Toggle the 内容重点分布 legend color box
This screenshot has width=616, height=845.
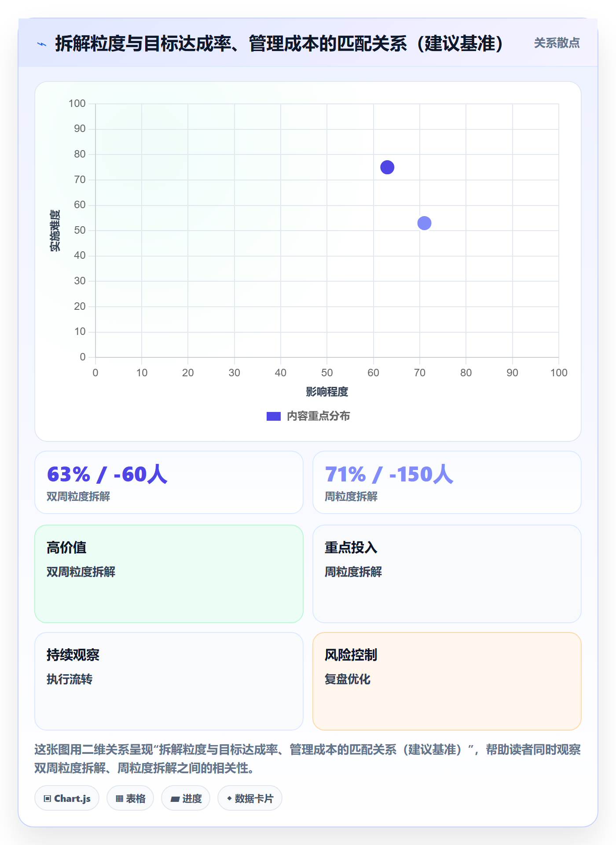tap(274, 416)
